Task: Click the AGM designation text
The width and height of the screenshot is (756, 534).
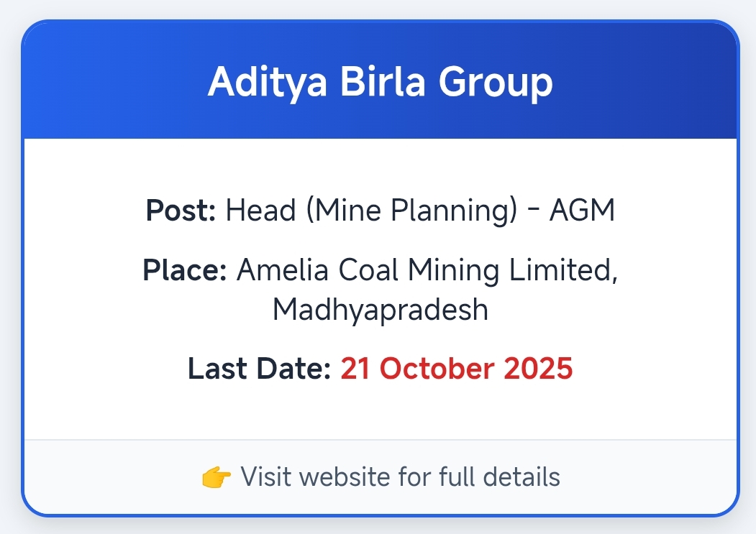Action: [x=582, y=211]
